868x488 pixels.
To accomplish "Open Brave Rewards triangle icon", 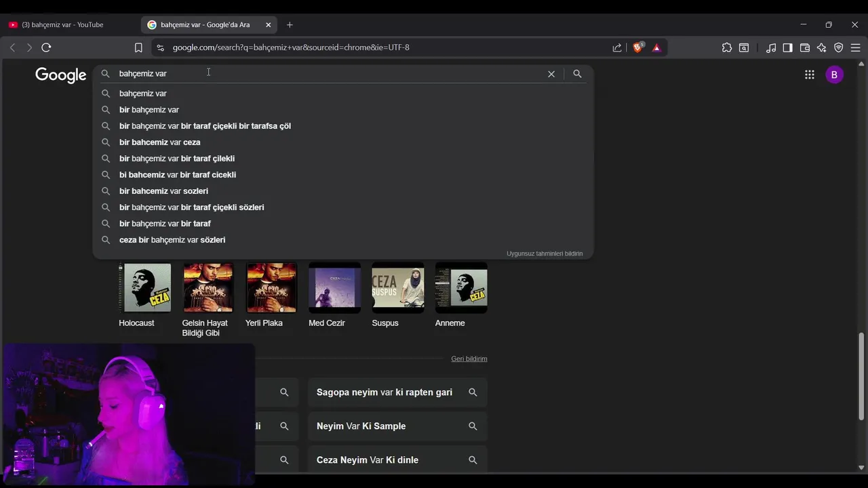I will (656, 47).
